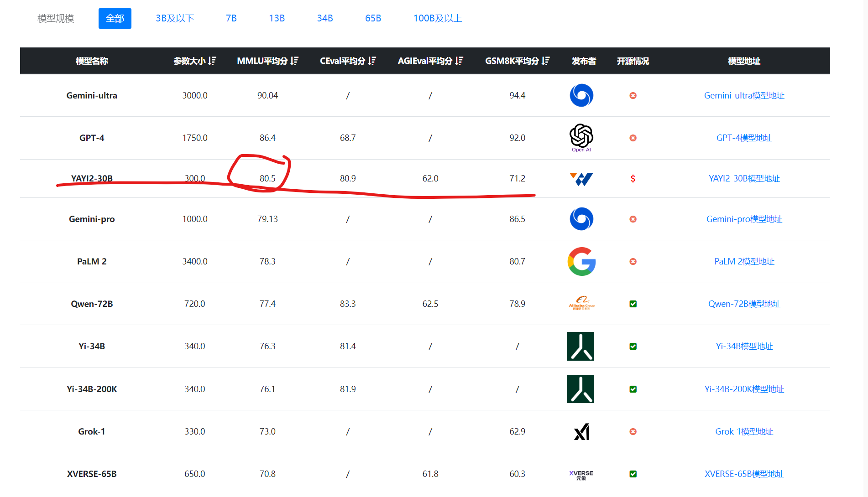
Task: Open the Qwen-72B模型地址 link
Action: tap(744, 304)
